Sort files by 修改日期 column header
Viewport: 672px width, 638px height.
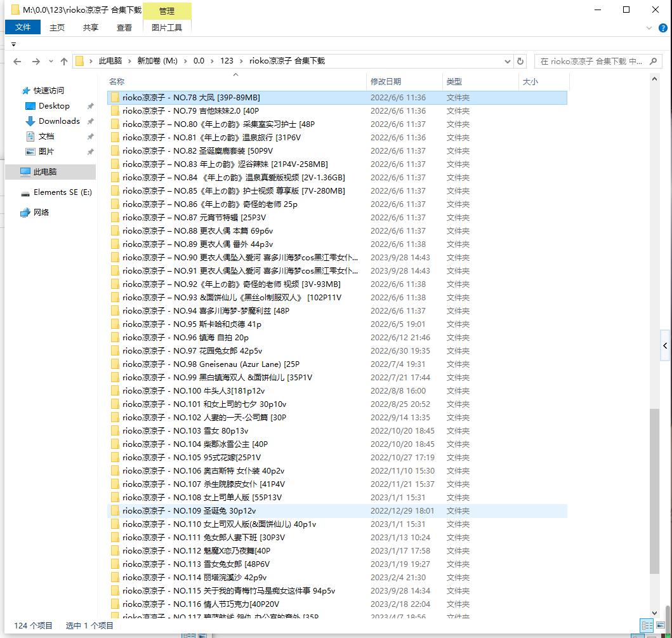pos(386,82)
